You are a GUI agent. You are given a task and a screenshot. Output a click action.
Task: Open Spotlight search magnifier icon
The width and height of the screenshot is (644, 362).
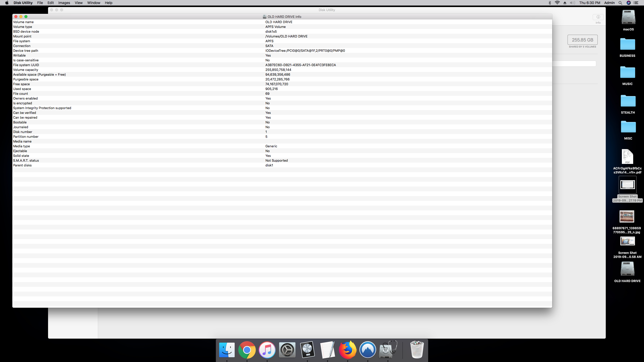620,3
